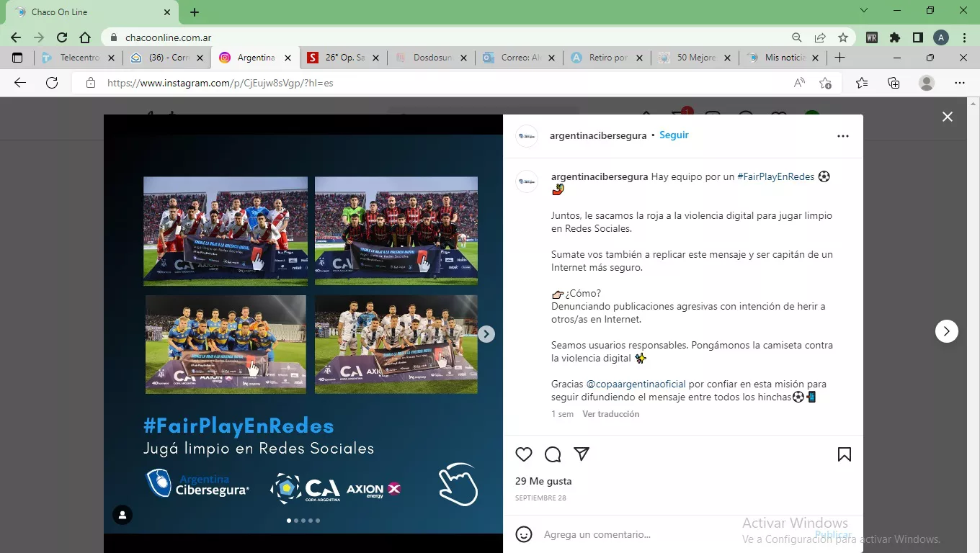Open the Edge Collections icon
Screen dimensions: 980x553
tap(894, 83)
